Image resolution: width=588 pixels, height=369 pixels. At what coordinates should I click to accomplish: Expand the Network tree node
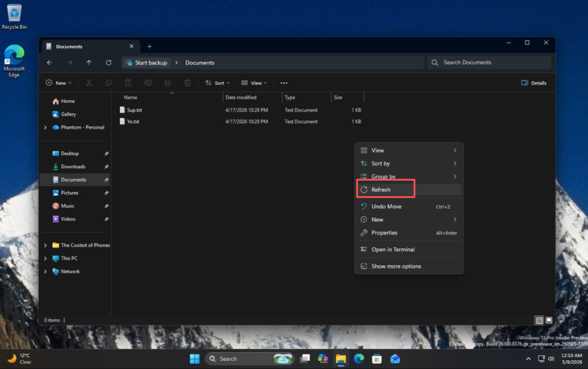tap(45, 272)
